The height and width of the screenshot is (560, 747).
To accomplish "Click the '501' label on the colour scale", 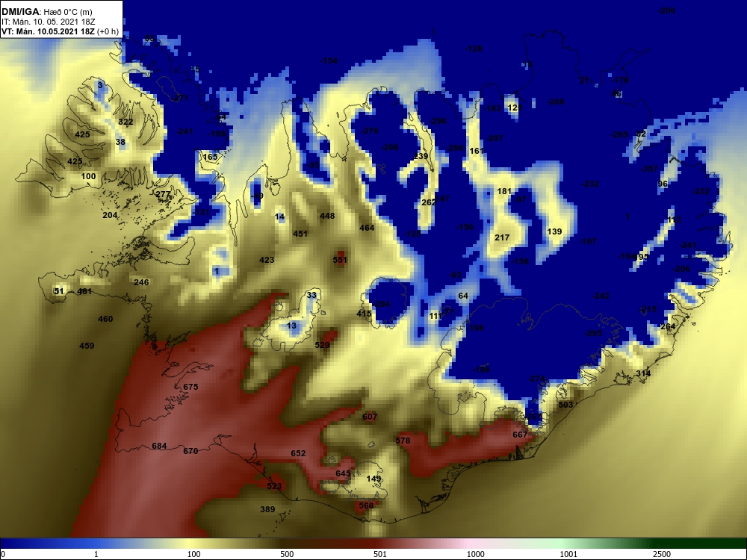I will 380,554.
